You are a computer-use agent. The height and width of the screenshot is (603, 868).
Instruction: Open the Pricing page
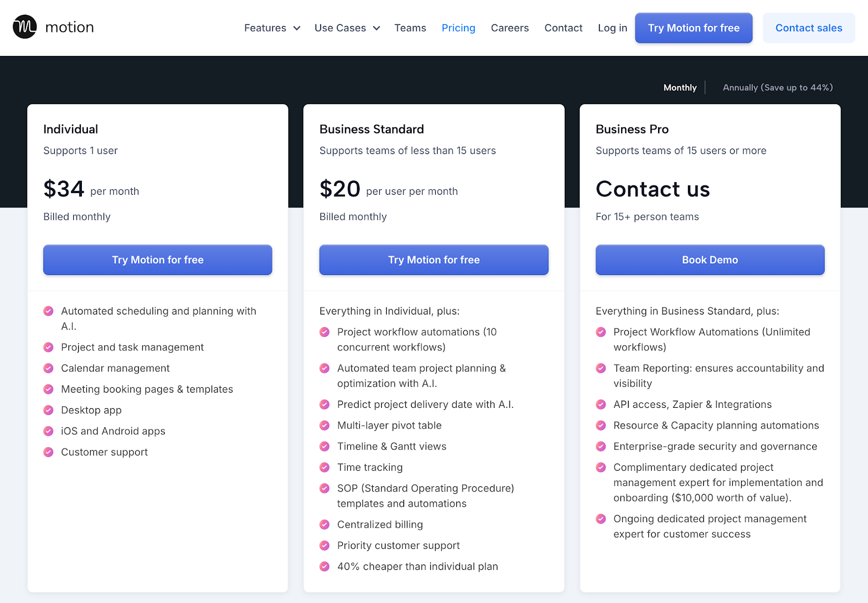pos(458,28)
